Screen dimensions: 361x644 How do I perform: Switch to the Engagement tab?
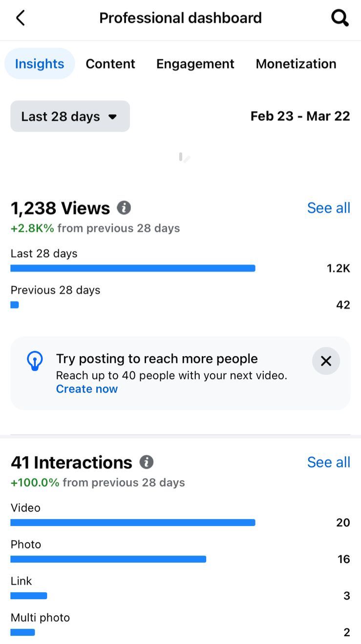[195, 64]
